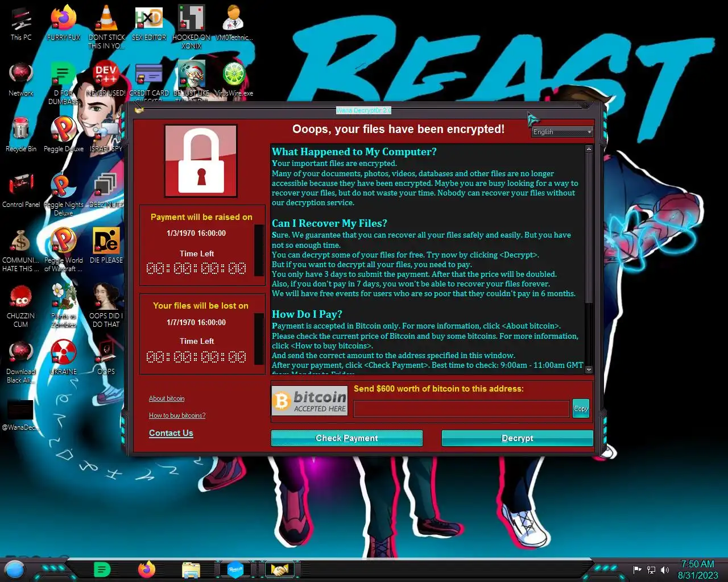Click the How Do I Pay? heading
This screenshot has width=728, height=582.
(307, 314)
